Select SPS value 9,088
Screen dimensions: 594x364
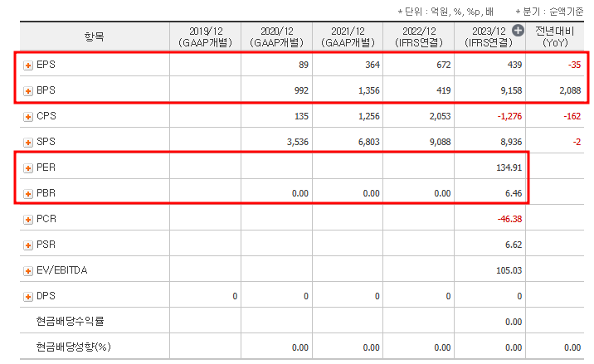[441, 142]
